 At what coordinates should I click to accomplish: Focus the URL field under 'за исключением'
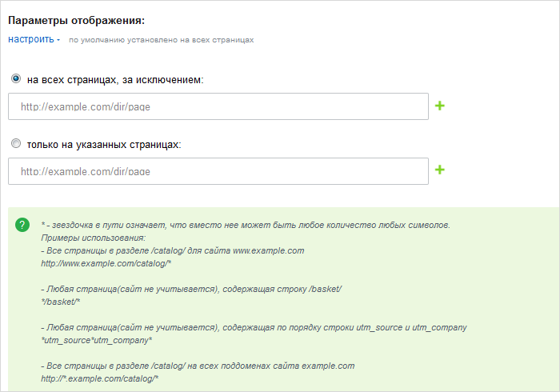coord(218,106)
